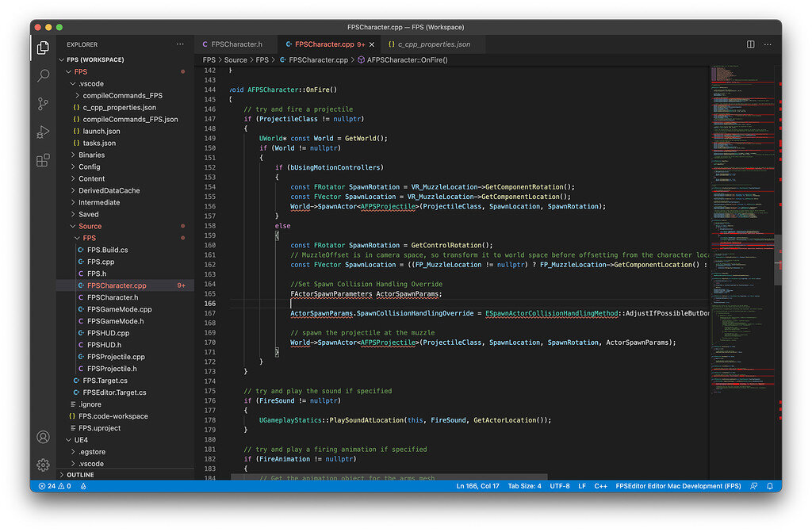Switch to the FPSCharacter.h tab
This screenshot has height=532, width=812.
(236, 44)
